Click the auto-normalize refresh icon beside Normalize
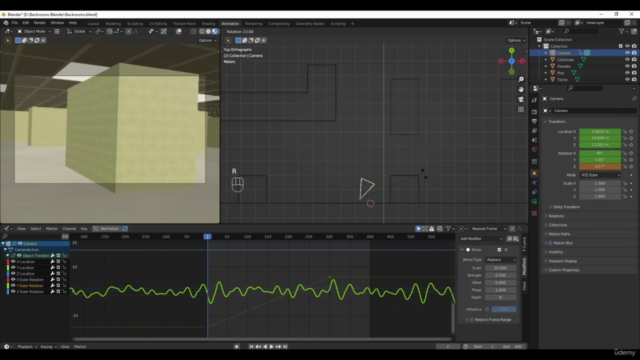This screenshot has height=360, width=640. [x=125, y=229]
